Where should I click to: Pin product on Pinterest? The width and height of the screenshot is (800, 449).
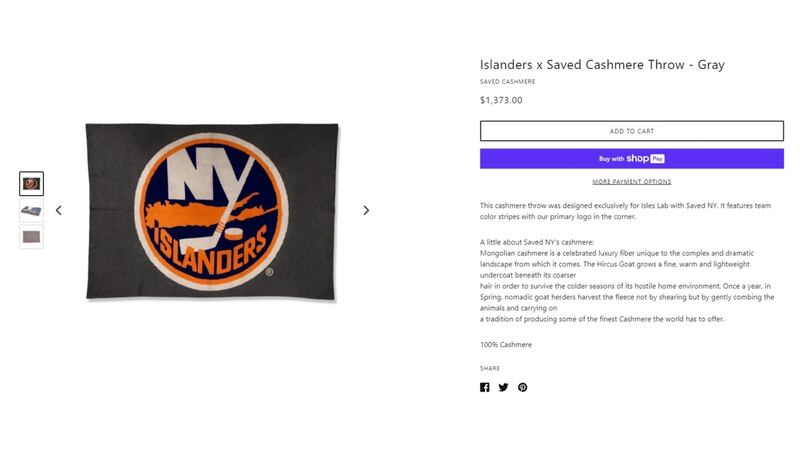coord(522,387)
